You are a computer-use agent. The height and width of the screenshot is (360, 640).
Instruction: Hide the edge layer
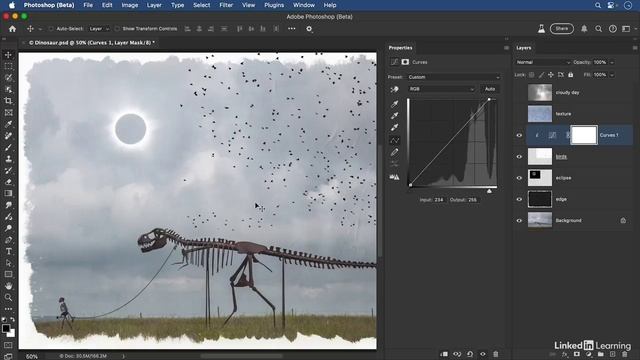[519, 199]
